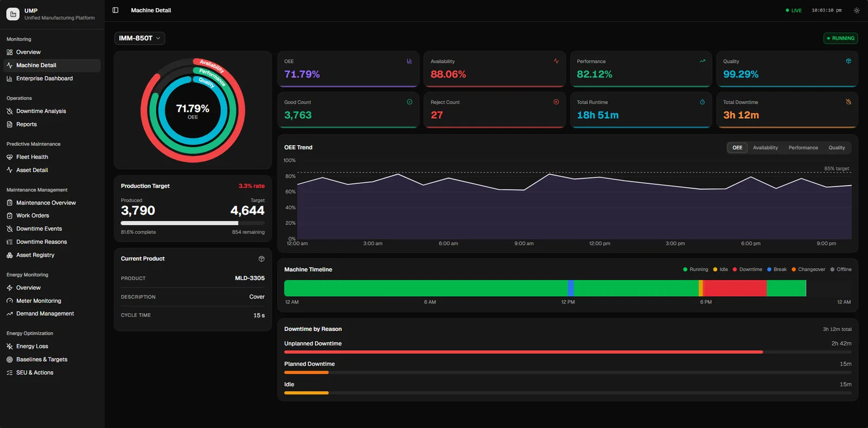Click the Work Orders icon
Image resolution: width=868 pixels, height=428 pixels.
point(9,215)
